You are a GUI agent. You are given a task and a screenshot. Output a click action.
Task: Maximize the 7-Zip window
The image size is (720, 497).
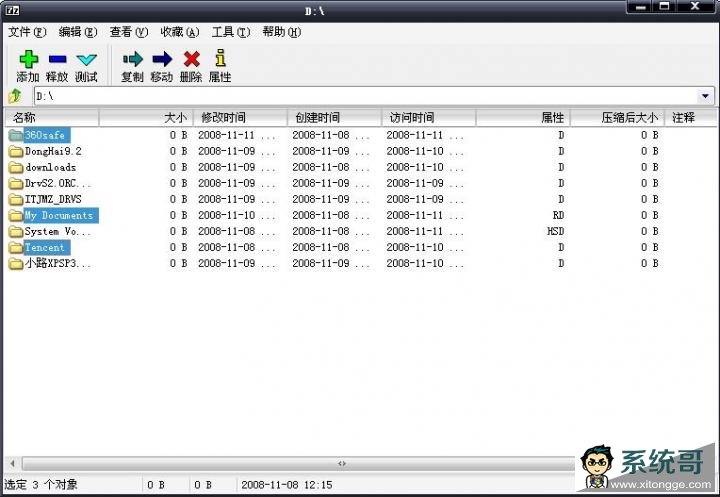tap(664, 6)
